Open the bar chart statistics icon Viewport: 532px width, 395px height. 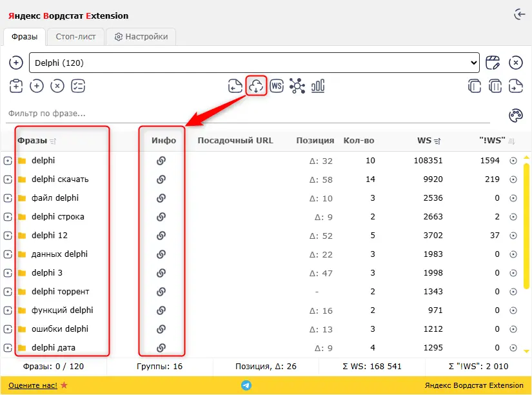[x=318, y=86]
